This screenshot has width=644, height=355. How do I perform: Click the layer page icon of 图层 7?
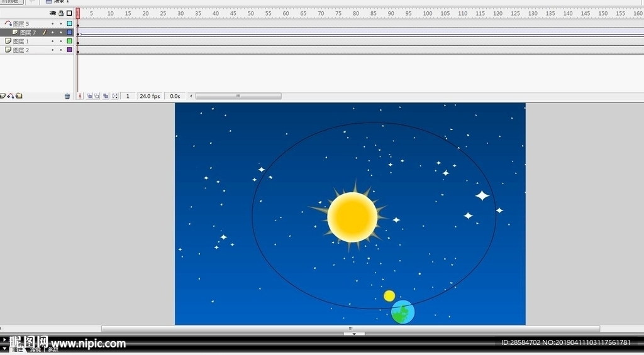[15, 32]
